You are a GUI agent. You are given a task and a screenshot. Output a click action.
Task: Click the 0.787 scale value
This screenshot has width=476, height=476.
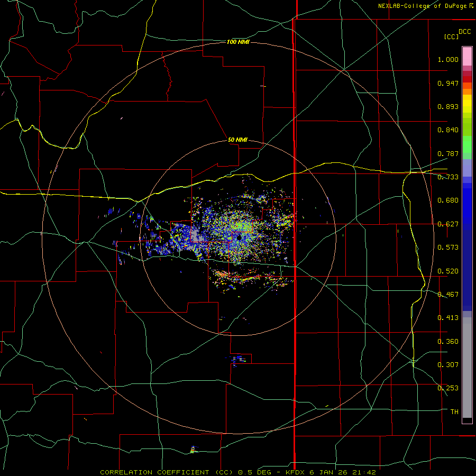click(x=448, y=153)
